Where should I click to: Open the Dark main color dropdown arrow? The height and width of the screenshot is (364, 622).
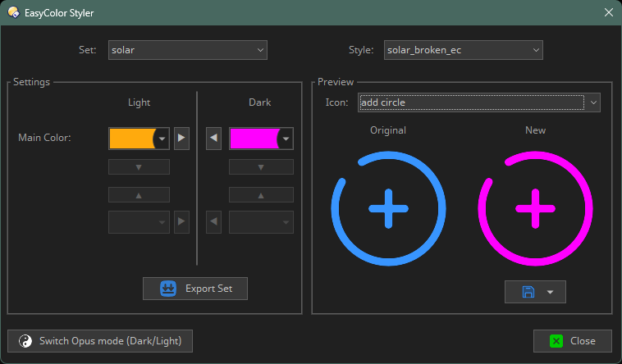pyautogui.click(x=286, y=139)
